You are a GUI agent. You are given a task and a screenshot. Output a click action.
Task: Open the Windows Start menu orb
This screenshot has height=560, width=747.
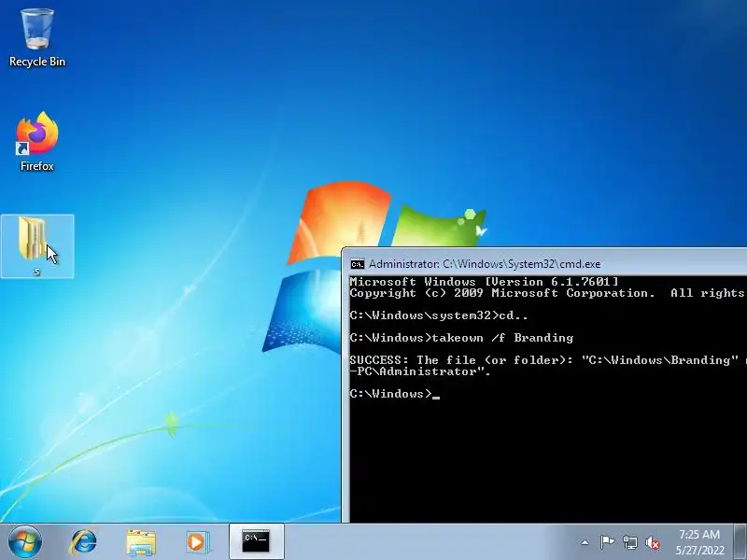tap(25, 542)
